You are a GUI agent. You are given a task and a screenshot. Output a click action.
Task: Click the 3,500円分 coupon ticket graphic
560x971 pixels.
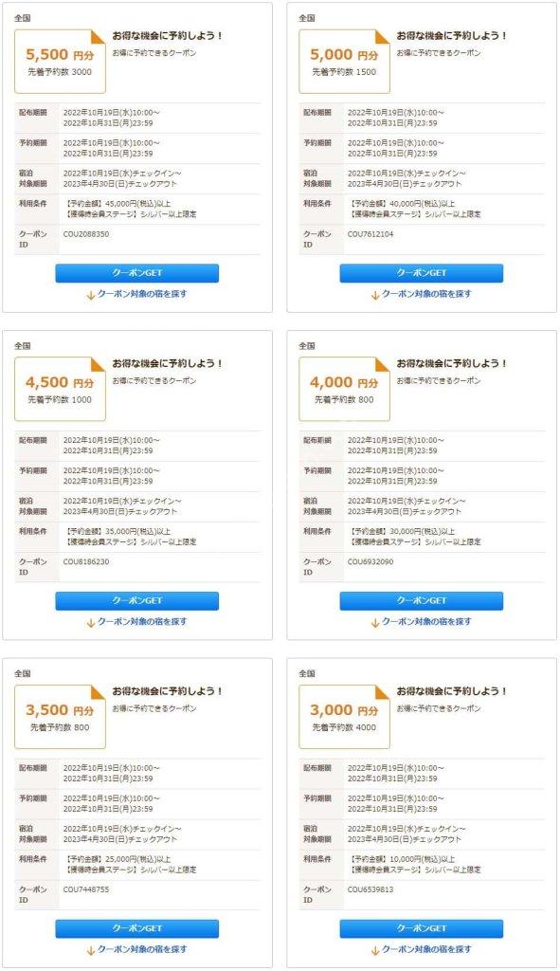click(60, 717)
